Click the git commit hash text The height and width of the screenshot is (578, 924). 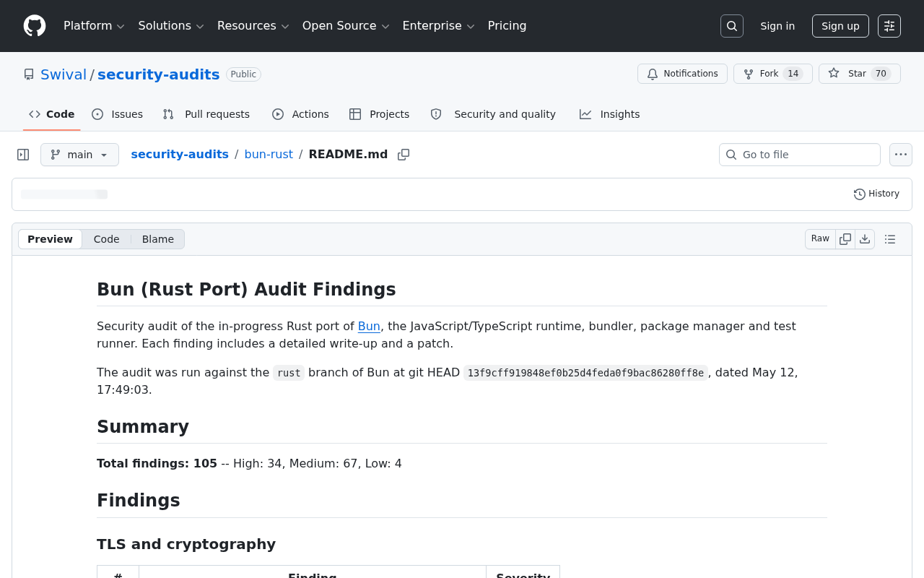pos(585,373)
